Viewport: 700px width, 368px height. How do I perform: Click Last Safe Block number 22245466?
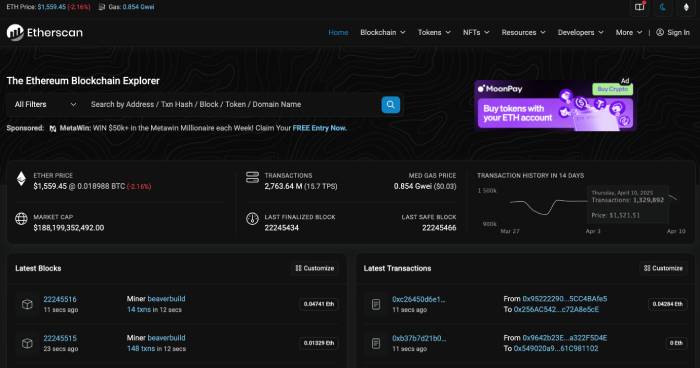click(x=439, y=228)
